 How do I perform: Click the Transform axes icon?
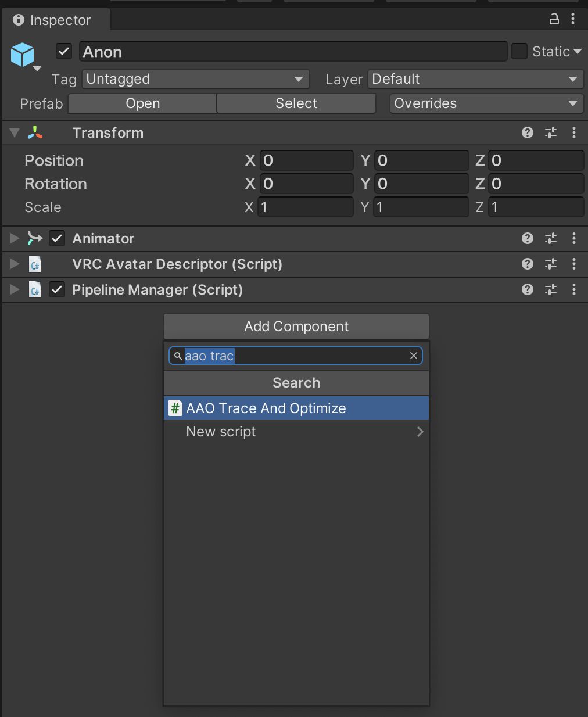tap(35, 132)
